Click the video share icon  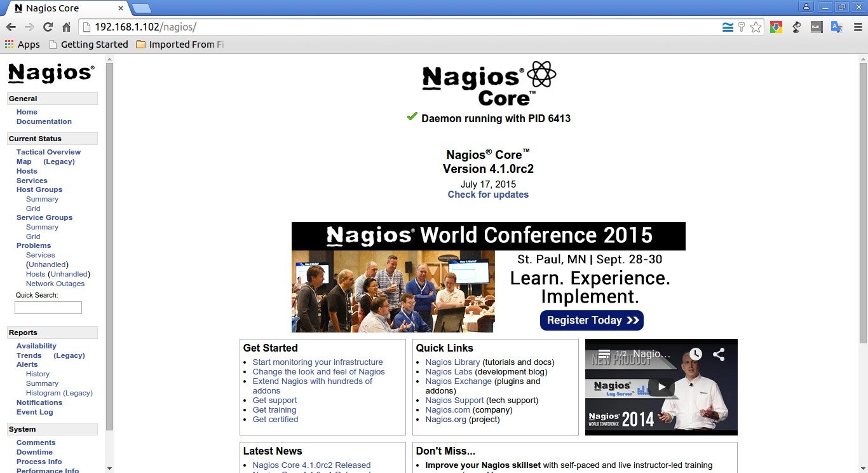719,354
